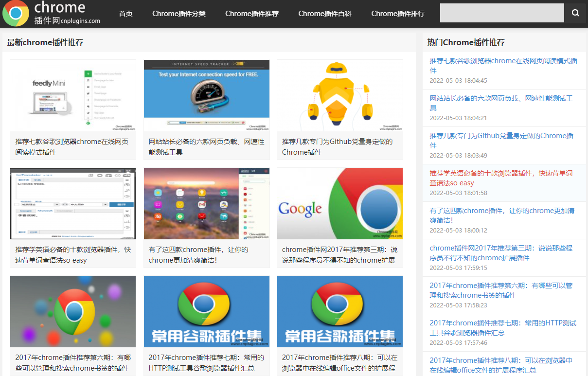Open the Chrome插件排行 menu
The width and height of the screenshot is (588, 376).
point(398,14)
